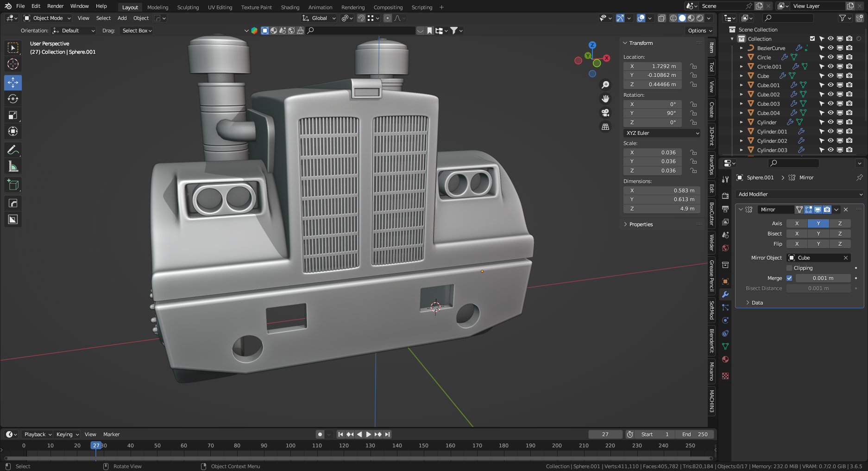Open the Texture properties checker icon

(725, 376)
